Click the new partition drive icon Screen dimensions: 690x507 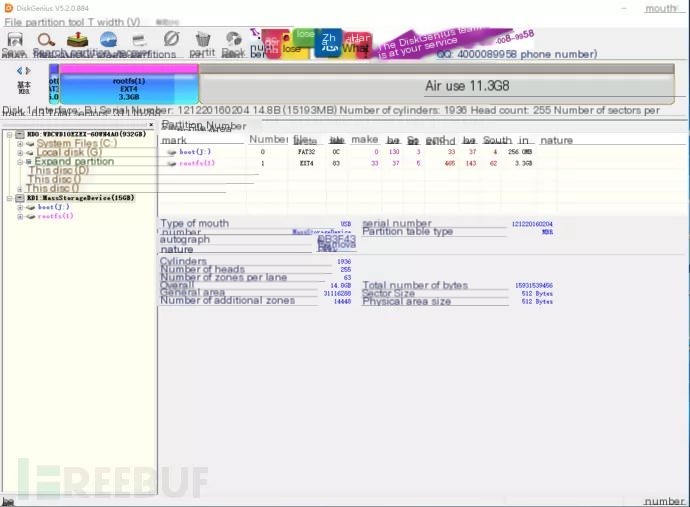point(139,40)
